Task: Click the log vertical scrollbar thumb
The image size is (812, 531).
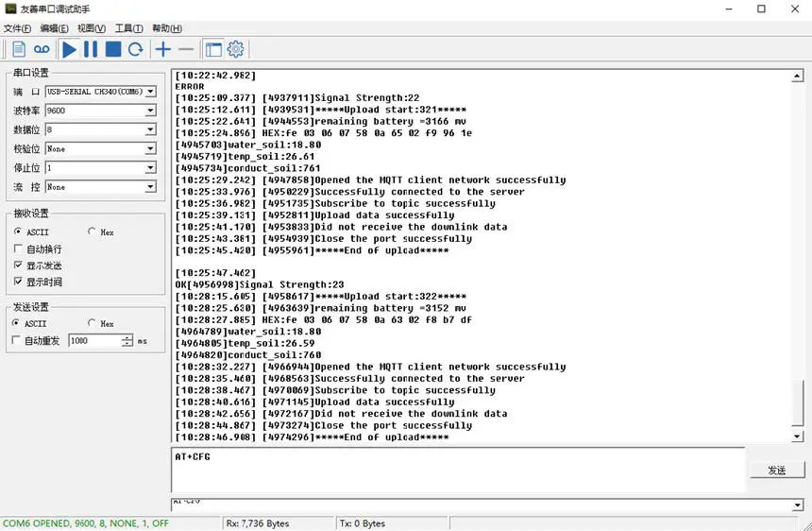Action: (797, 403)
